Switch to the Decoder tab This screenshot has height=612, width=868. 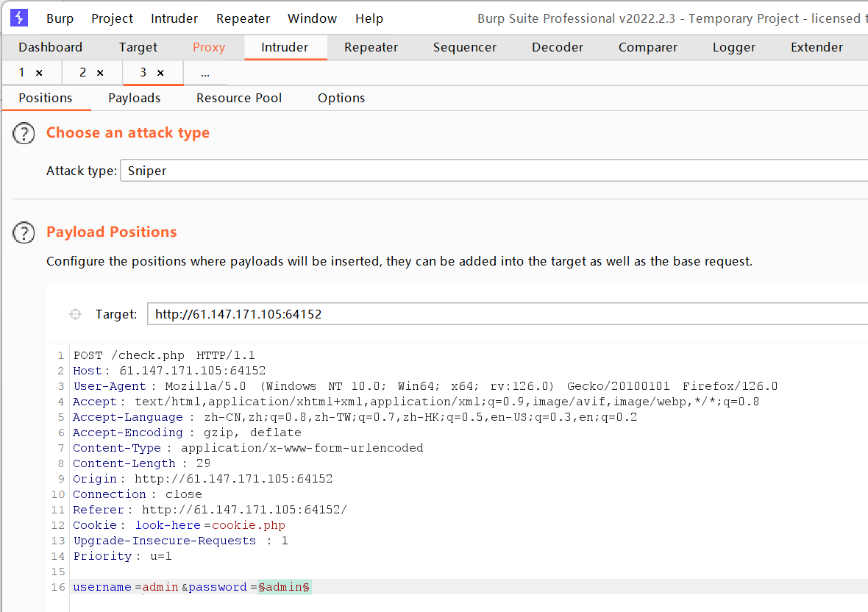tap(558, 47)
